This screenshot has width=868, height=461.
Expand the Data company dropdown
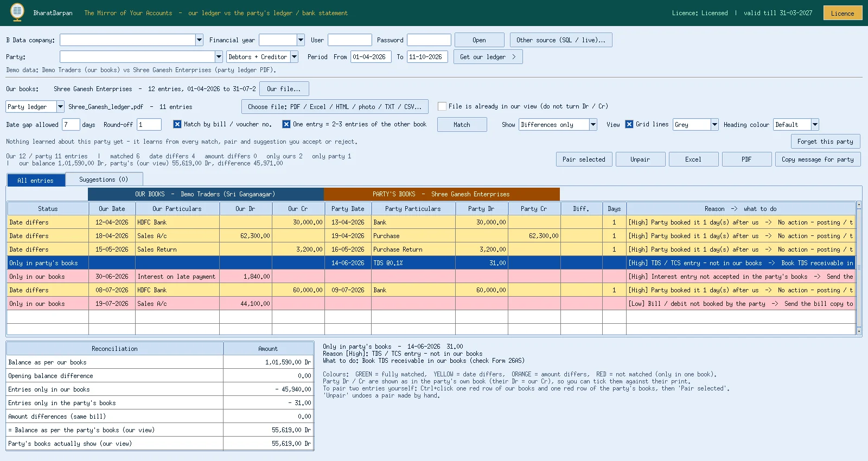pyautogui.click(x=199, y=40)
